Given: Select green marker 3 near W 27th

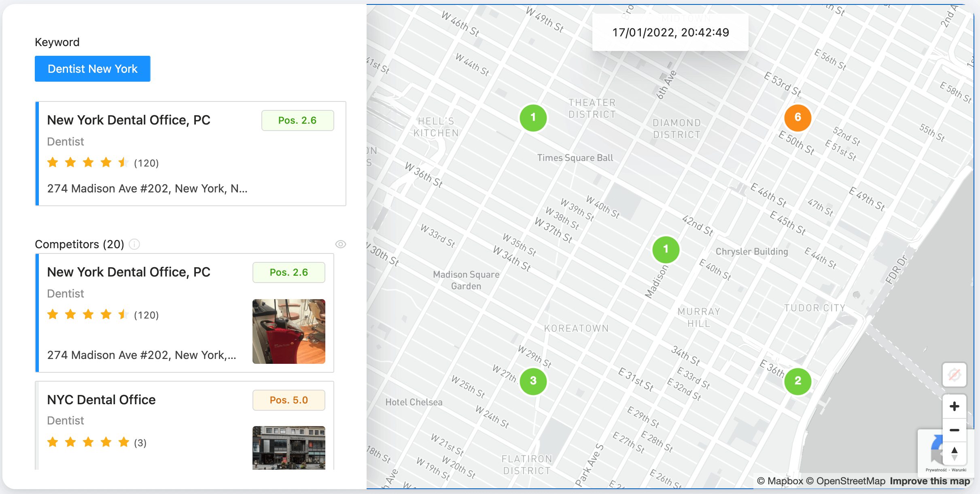Looking at the screenshot, I should (x=533, y=381).
